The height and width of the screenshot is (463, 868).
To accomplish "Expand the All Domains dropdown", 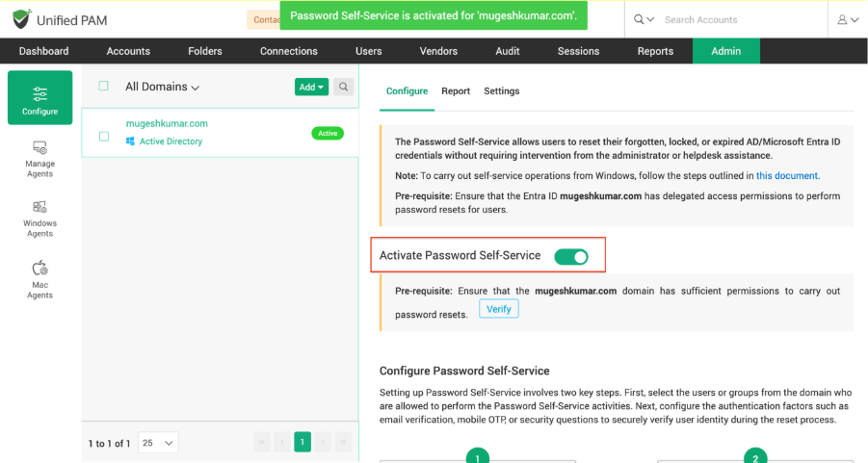I will 162,87.
